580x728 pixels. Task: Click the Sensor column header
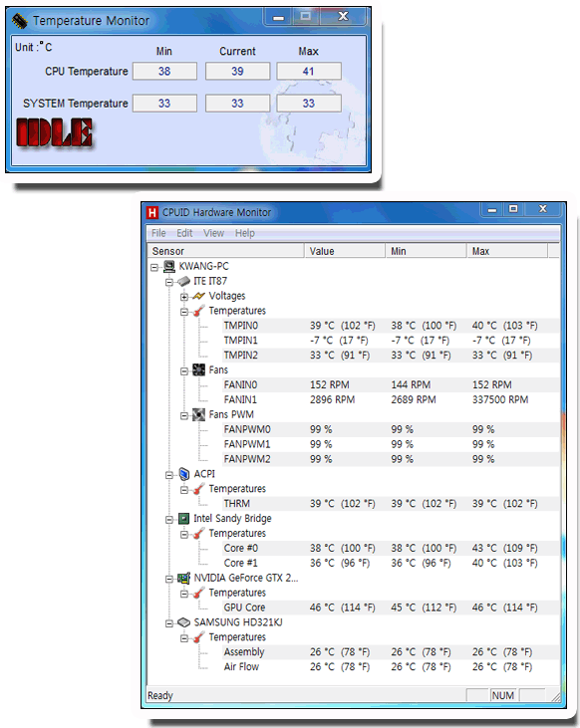pyautogui.click(x=226, y=251)
